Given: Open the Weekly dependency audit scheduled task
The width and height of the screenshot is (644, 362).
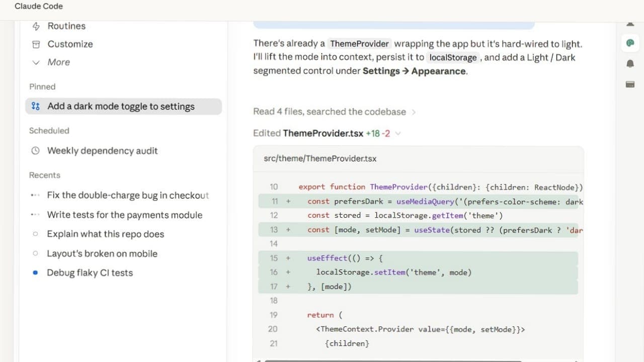Looking at the screenshot, I should [103, 151].
